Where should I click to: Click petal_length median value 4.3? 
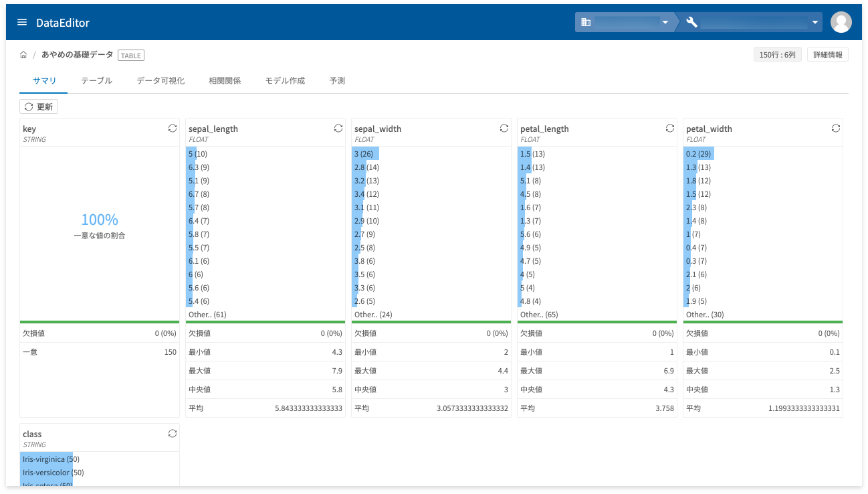669,390
